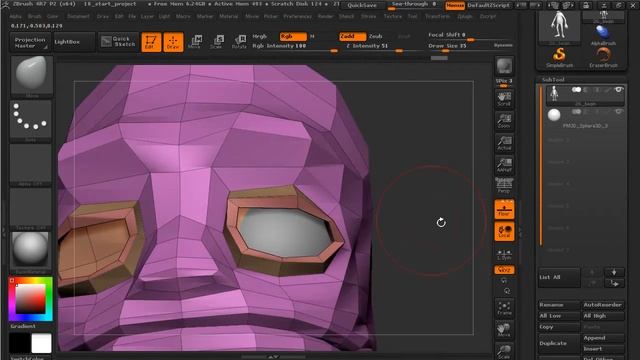Pick a hue in the color picker square

[31, 299]
